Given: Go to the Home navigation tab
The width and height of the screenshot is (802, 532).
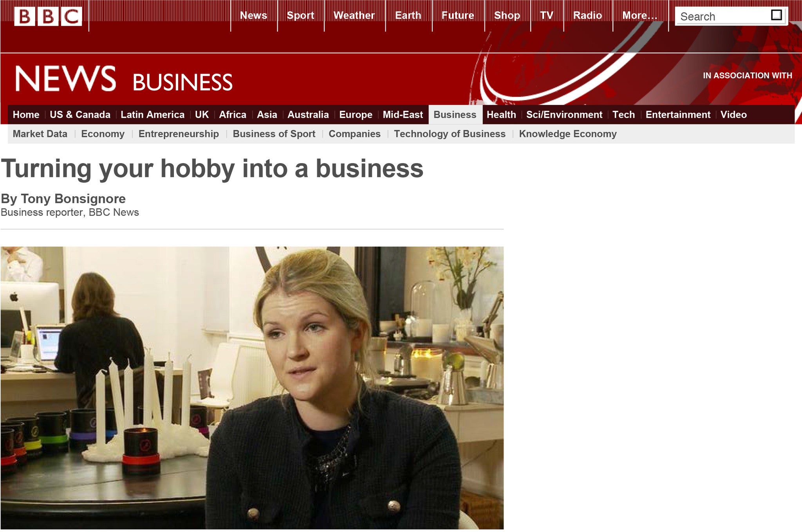Looking at the screenshot, I should 26,115.
